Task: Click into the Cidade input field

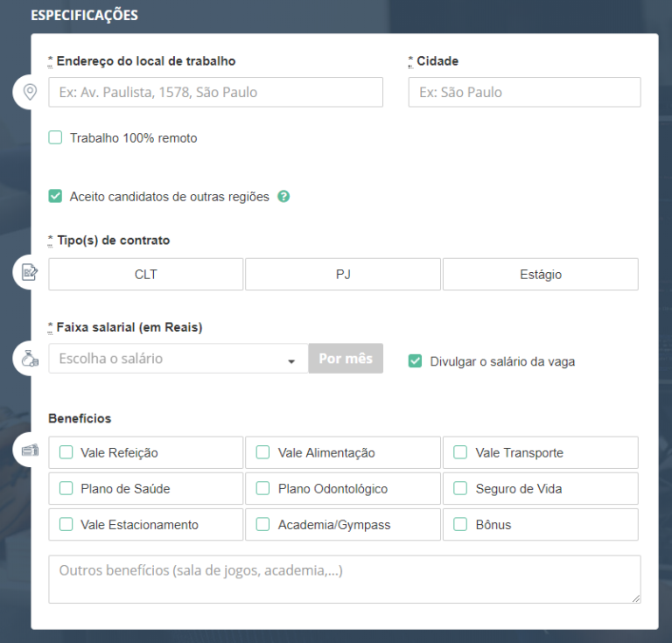Action: click(x=524, y=92)
